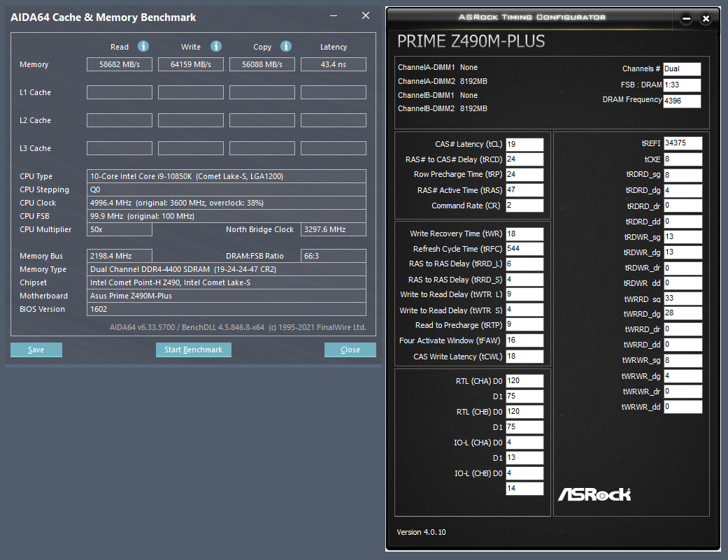The image size is (728, 560).
Task: Click the Write Recovery Time (tWR) field
Action: pos(524,234)
